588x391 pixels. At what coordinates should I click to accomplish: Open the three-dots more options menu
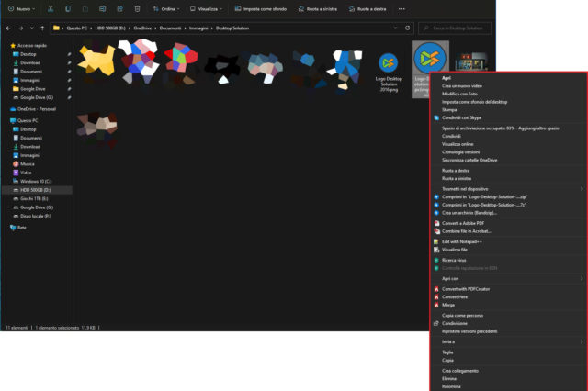(x=401, y=8)
